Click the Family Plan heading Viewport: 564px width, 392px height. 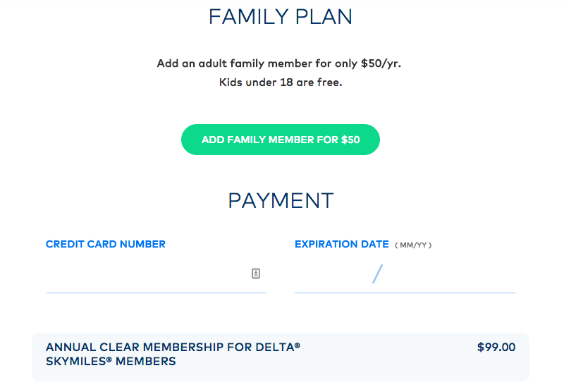(x=280, y=17)
